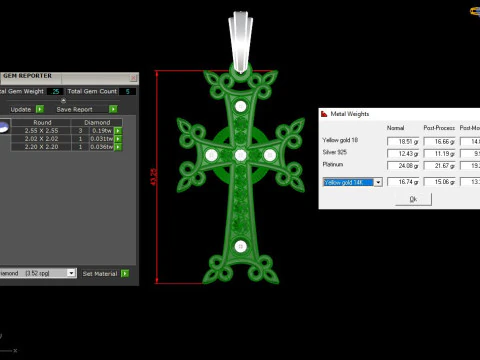Click the round gem shape icon
Image resolution: width=480 pixels, height=360 pixels.
4,127
